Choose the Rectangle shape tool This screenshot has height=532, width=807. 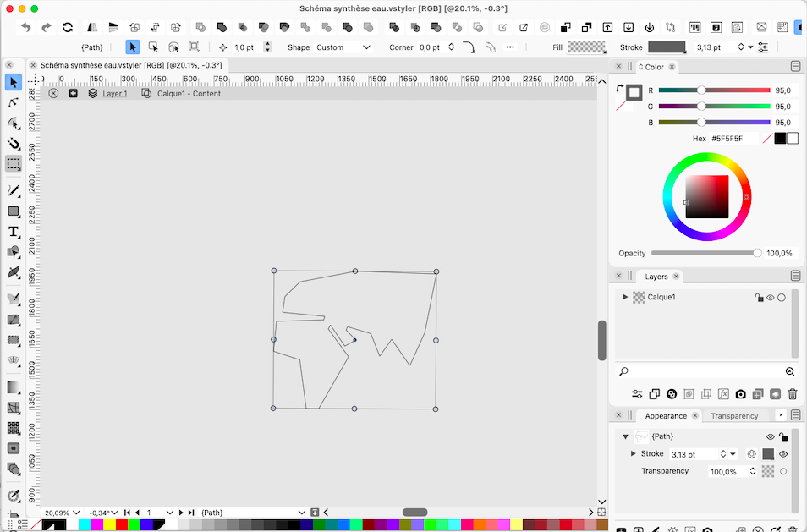pos(14,211)
